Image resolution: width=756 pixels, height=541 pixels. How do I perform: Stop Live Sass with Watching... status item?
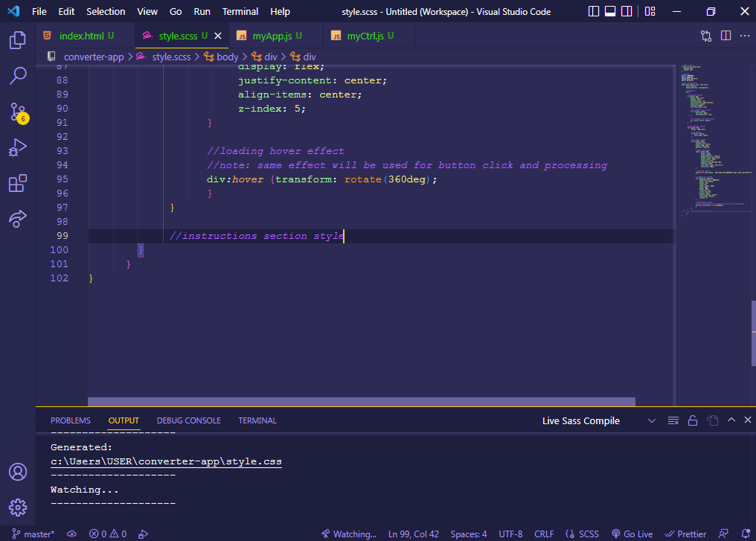click(x=348, y=534)
